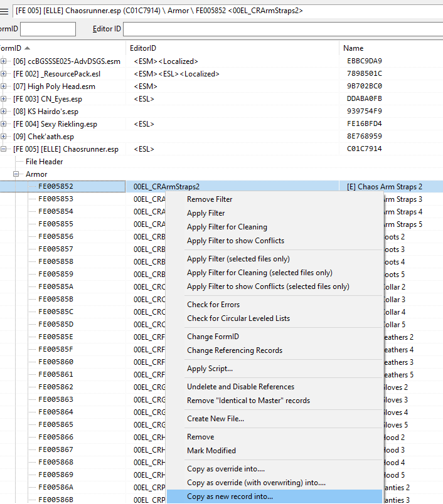The height and width of the screenshot is (504, 443).
Task: Expand the High Poly Head.esm node
Action: [x=4, y=86]
